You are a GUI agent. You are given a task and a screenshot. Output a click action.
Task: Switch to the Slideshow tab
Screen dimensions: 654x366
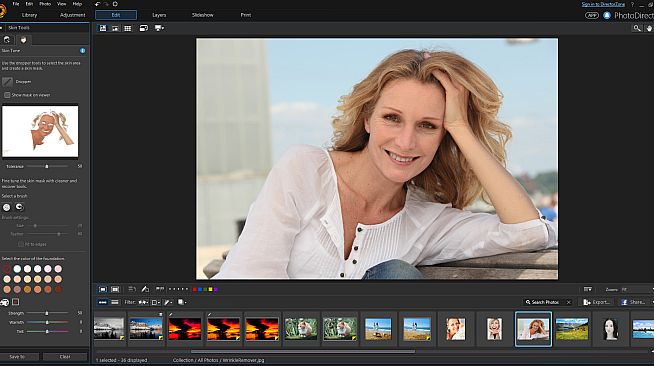click(x=203, y=15)
